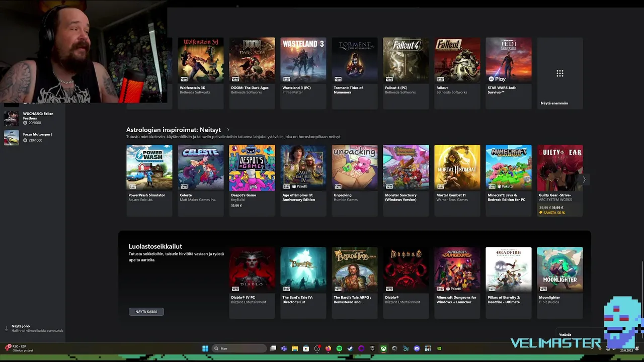Image resolution: width=644 pixels, height=362 pixels.
Task: Click the Paketti badge on Minecraft Dungeons
Action: coord(454,289)
